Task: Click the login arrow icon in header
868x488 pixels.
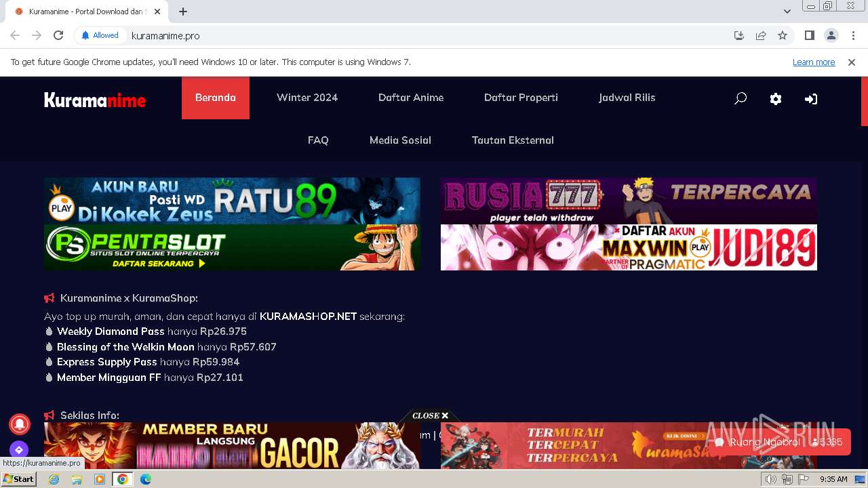Action: (x=811, y=99)
